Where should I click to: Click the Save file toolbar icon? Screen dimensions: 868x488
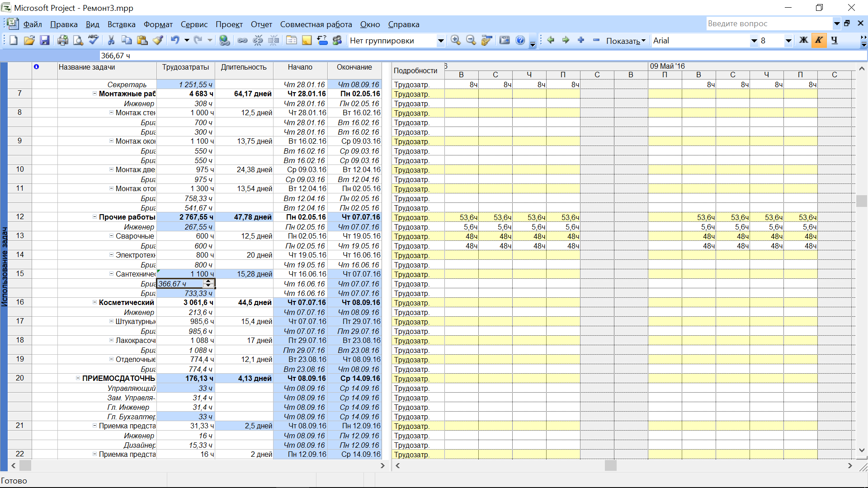tap(44, 41)
